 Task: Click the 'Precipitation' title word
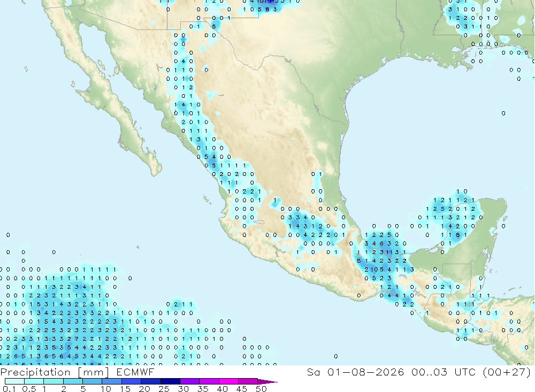pos(35,372)
